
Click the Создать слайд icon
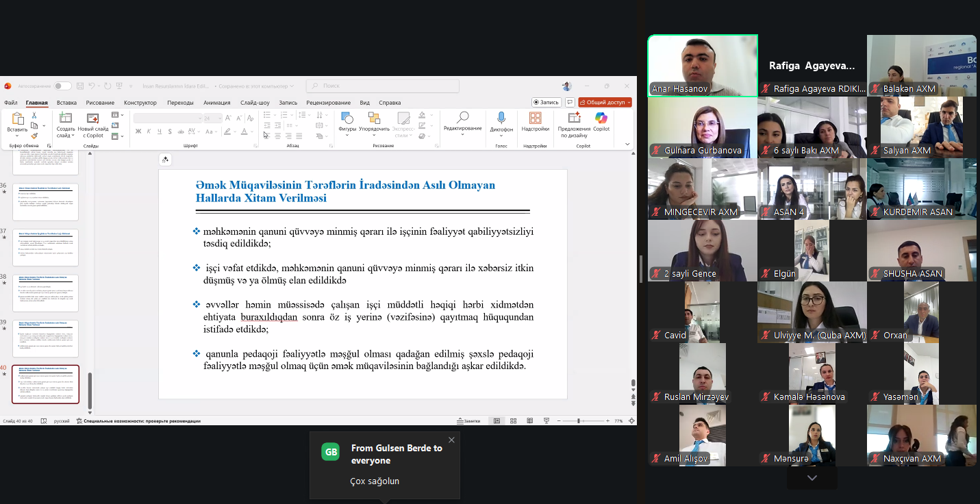(x=66, y=118)
